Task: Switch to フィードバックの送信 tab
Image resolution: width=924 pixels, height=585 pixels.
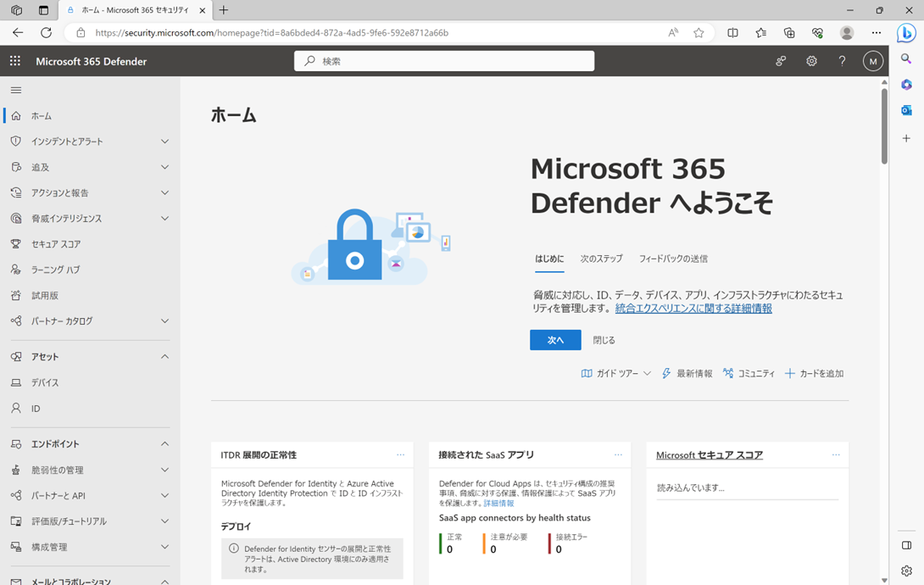Action: [674, 259]
